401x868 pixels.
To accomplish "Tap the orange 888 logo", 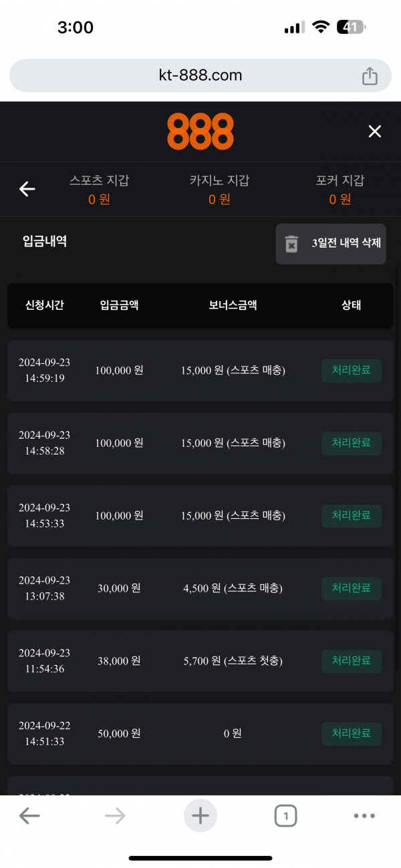I will coord(200,131).
